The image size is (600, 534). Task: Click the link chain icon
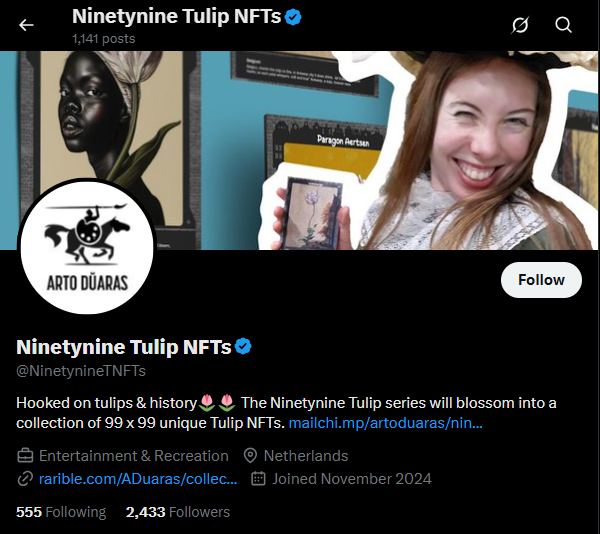point(25,479)
